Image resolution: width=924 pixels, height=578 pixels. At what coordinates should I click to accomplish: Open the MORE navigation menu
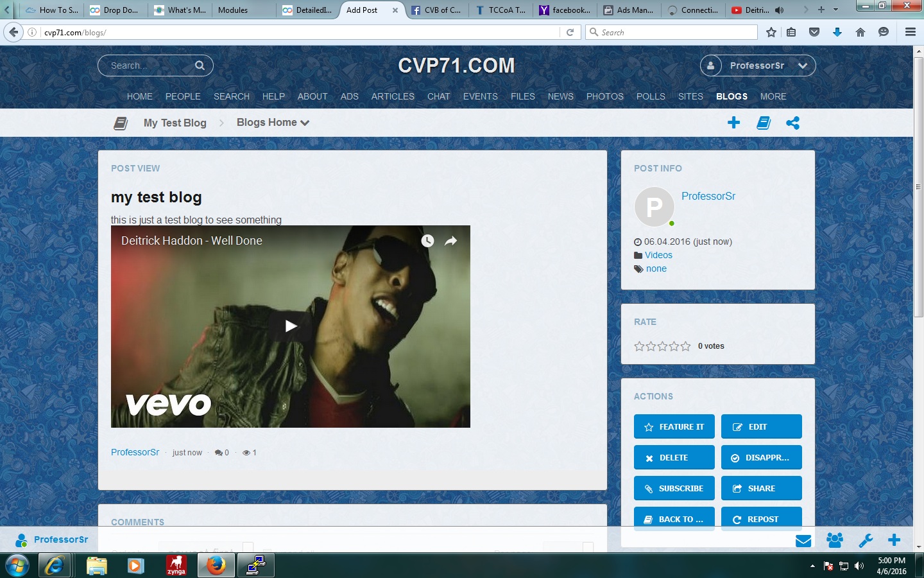click(773, 96)
